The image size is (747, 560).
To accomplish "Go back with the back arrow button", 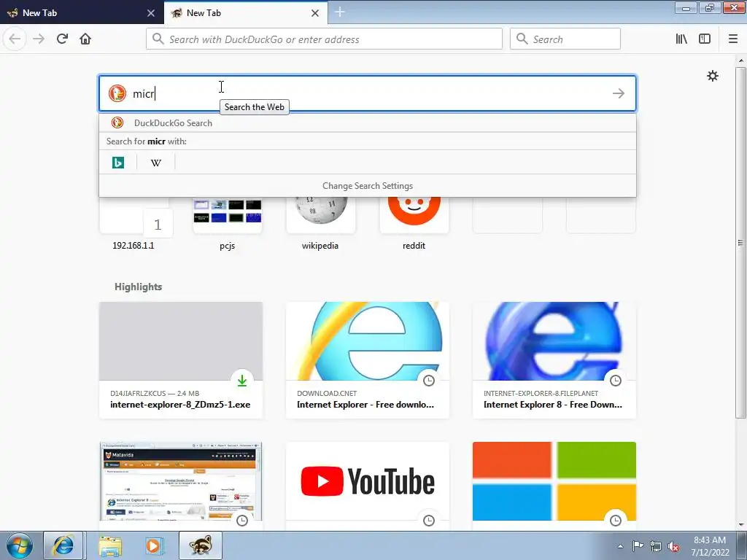I will click(x=15, y=39).
